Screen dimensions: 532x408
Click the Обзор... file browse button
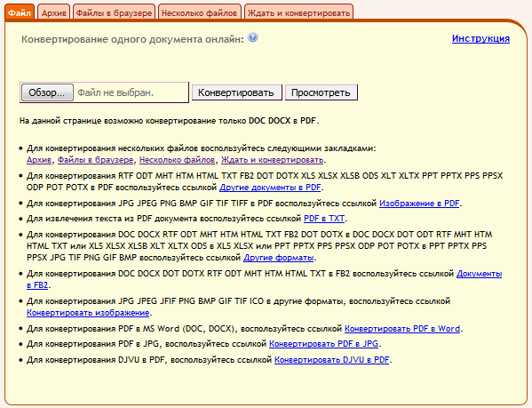tap(47, 92)
